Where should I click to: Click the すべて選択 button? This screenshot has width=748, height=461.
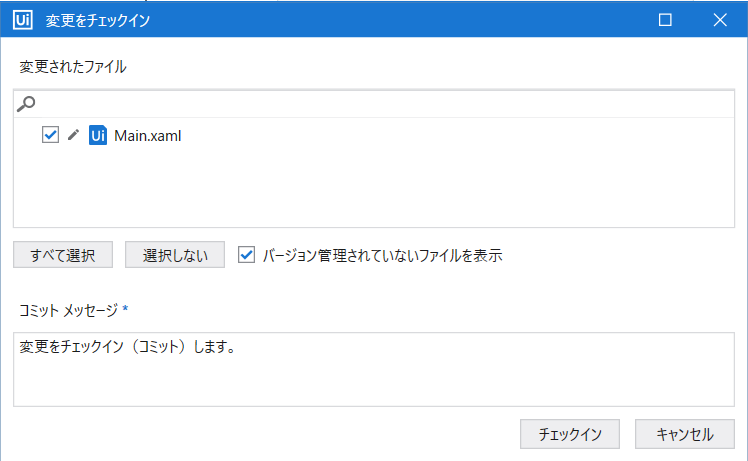point(63,255)
